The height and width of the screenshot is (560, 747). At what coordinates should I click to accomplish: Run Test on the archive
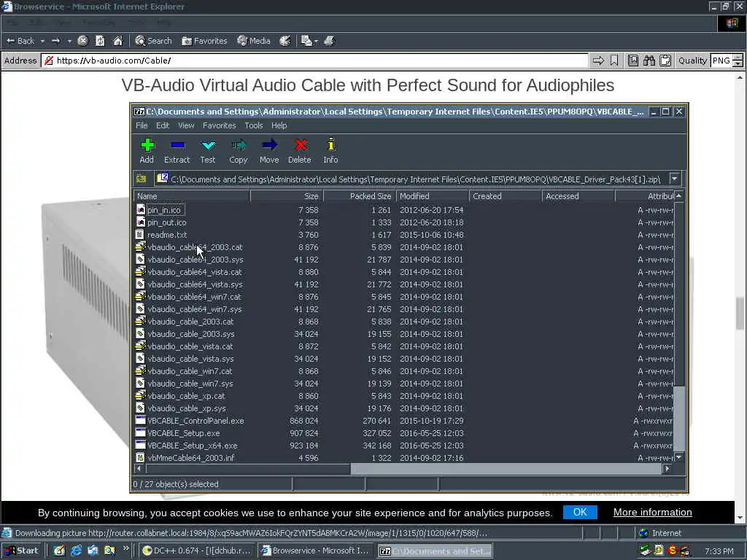208,150
